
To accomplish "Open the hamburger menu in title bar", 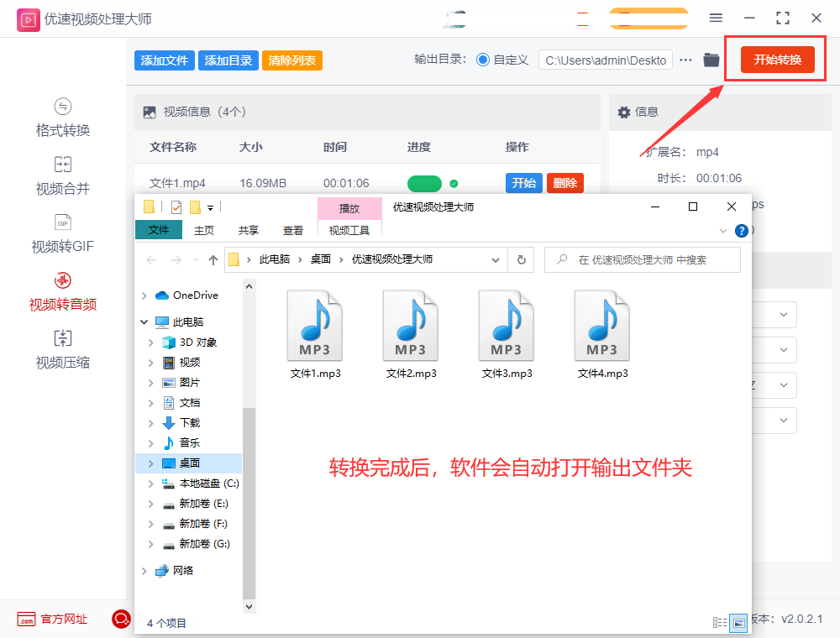I will point(717,17).
